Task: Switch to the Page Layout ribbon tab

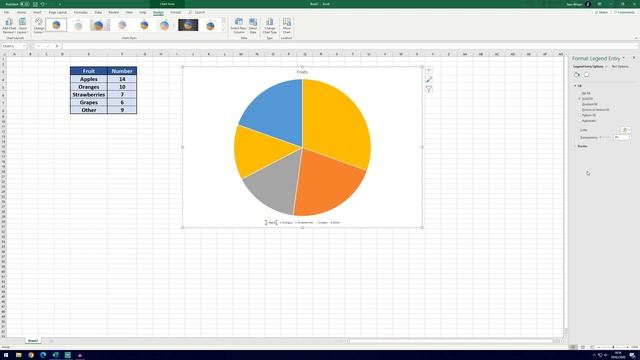Action: click(x=58, y=13)
